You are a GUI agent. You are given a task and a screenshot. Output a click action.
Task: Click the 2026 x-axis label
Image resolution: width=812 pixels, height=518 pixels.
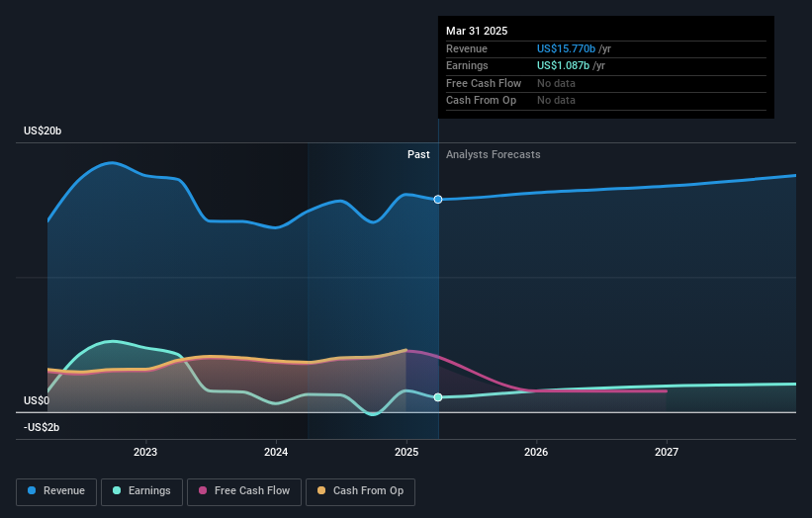536,452
